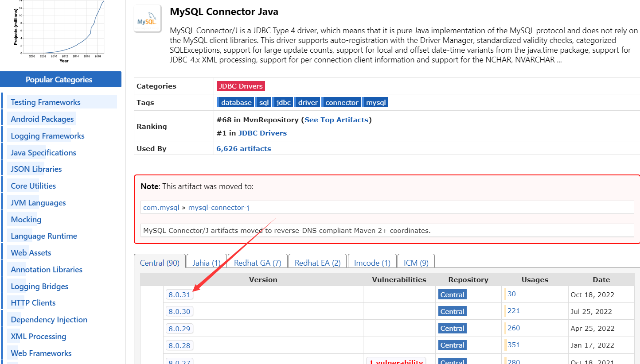Click the sql tag
This screenshot has width=640, height=364.
coord(263,102)
